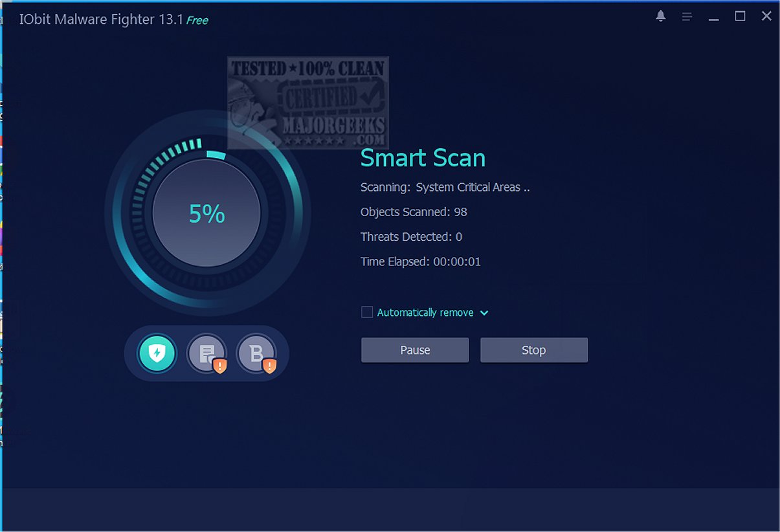Click the 5% scan progress dial
The image size is (780, 532).
(x=206, y=214)
